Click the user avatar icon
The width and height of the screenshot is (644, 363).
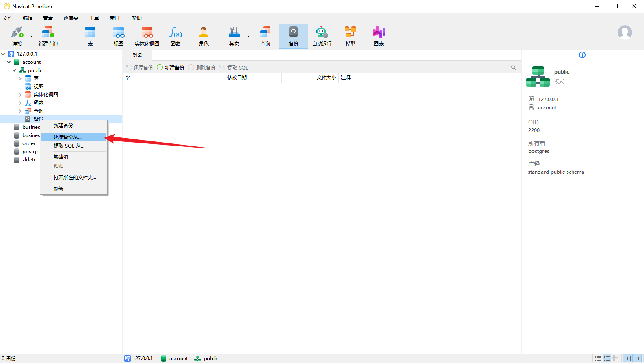(x=625, y=32)
